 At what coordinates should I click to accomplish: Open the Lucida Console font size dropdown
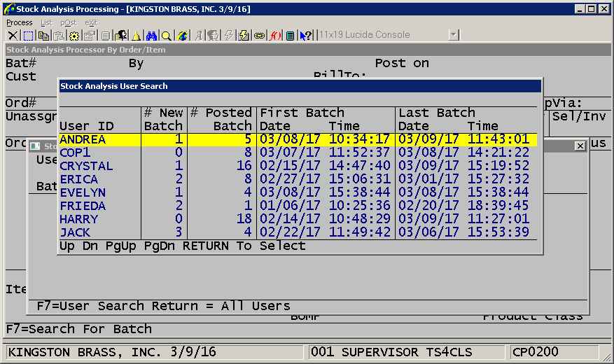click(x=453, y=35)
